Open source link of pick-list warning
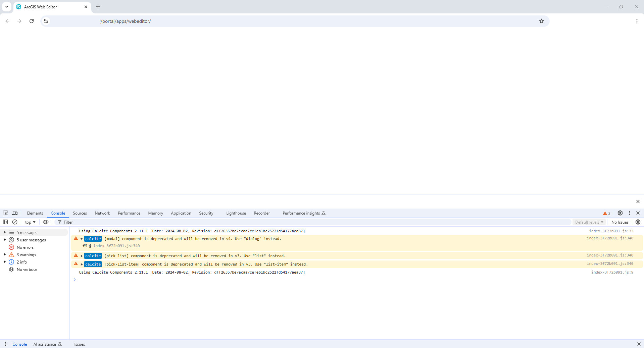The width and height of the screenshot is (644, 348). coord(610,255)
